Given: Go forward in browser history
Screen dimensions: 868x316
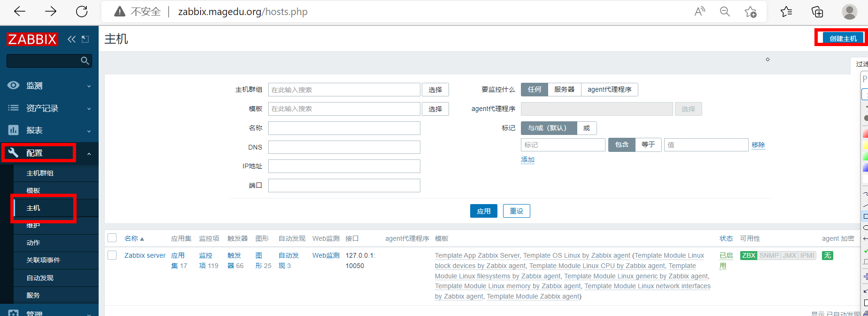Looking at the screenshot, I should point(51,12).
